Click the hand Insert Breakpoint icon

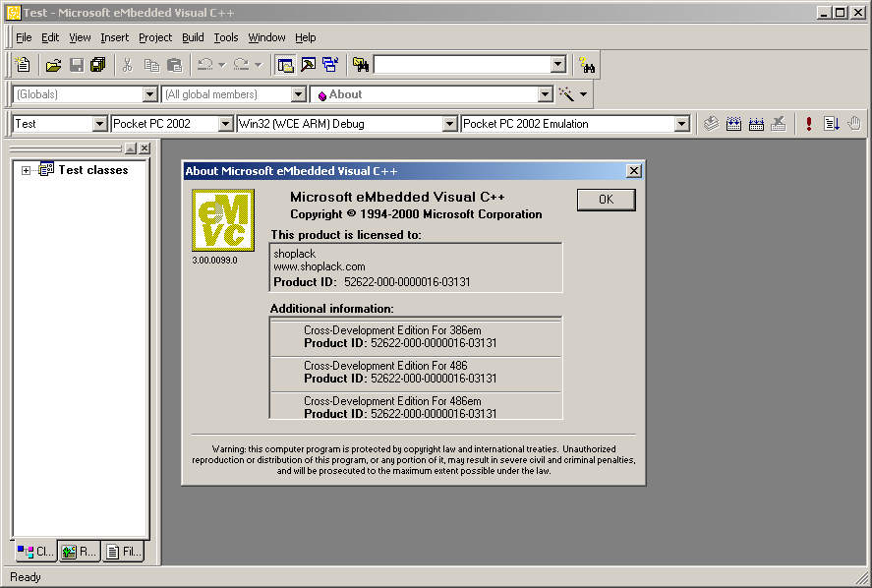pos(854,124)
